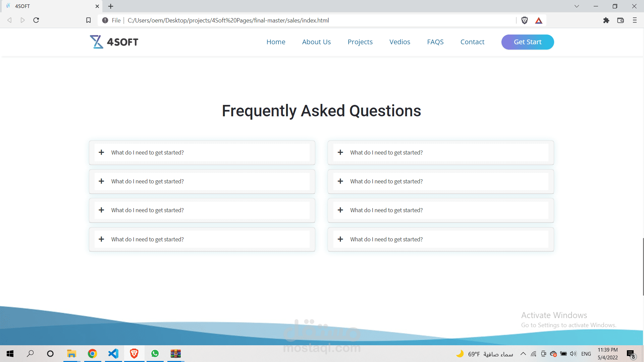644x362 pixels.
Task: Open the tab list dropdown arrow
Action: pyautogui.click(x=577, y=6)
